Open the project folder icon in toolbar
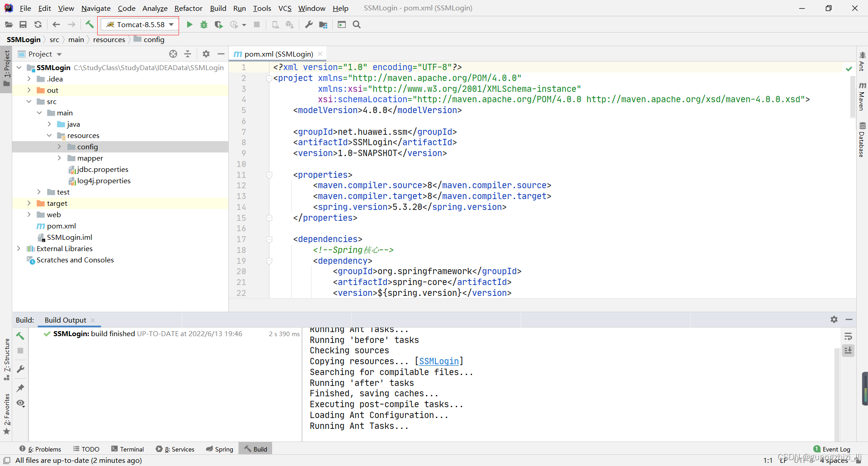This screenshot has height=466, width=868. click(x=9, y=24)
